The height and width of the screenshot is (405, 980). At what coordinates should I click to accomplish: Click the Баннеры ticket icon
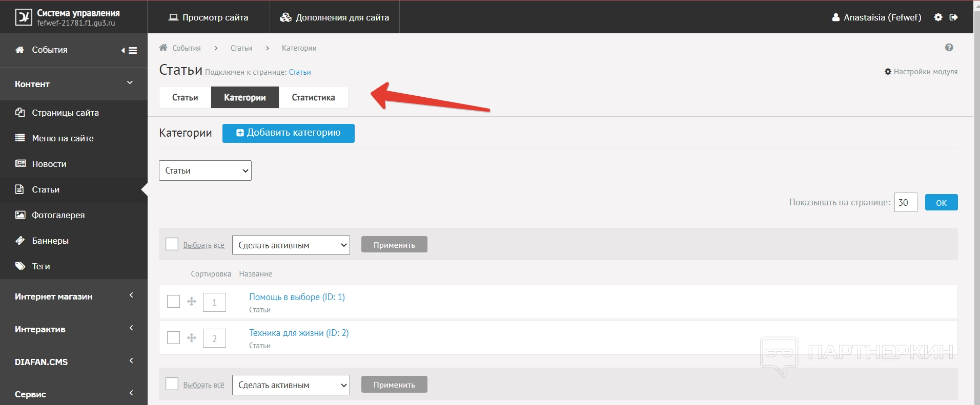[20, 241]
